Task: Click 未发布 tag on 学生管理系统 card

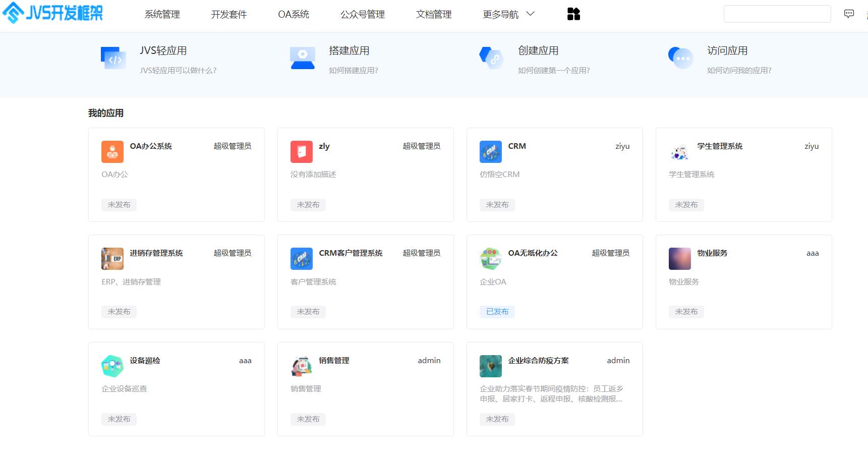Action: coord(686,205)
